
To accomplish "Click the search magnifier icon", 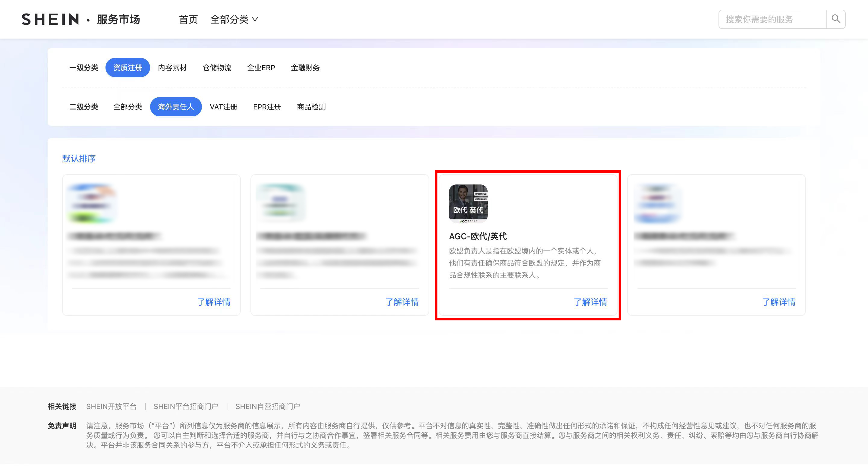I will coord(836,19).
